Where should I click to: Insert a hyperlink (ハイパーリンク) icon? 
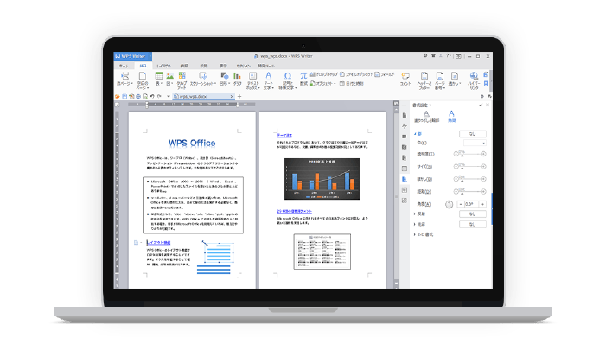point(474,76)
